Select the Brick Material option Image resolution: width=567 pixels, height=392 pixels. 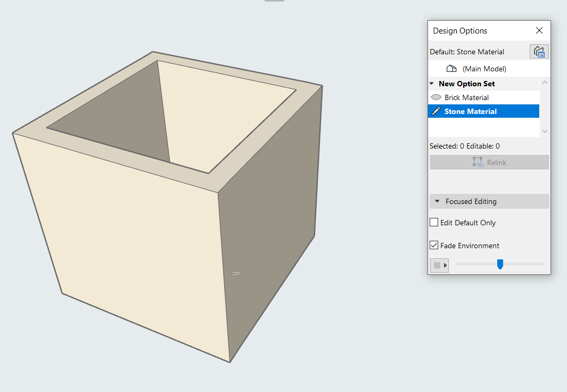484,97
